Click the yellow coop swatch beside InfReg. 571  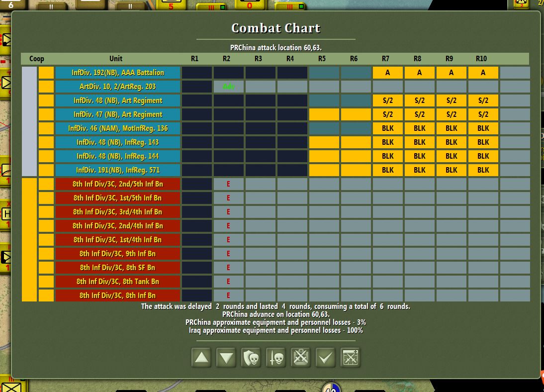click(46, 170)
